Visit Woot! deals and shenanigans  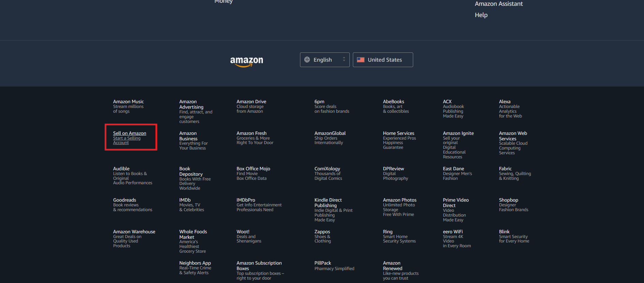coord(249,236)
